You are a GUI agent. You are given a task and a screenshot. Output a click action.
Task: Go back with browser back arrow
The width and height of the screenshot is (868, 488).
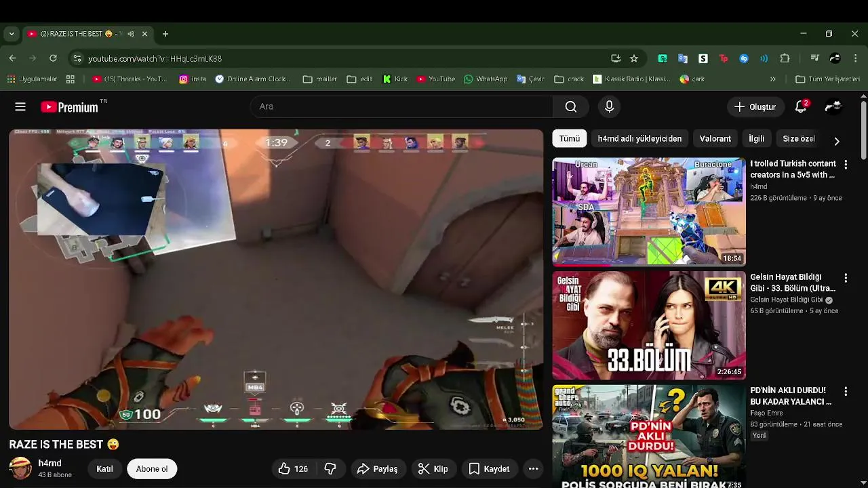coord(12,58)
